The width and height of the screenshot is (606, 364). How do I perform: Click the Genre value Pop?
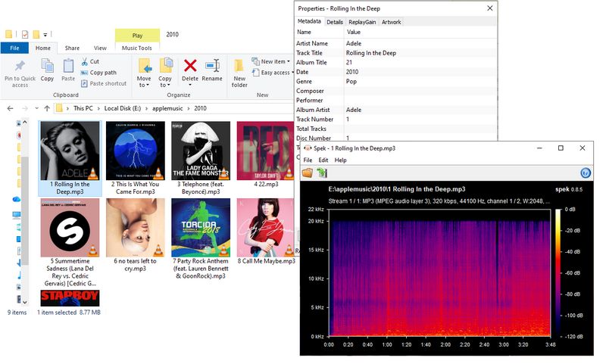351,82
